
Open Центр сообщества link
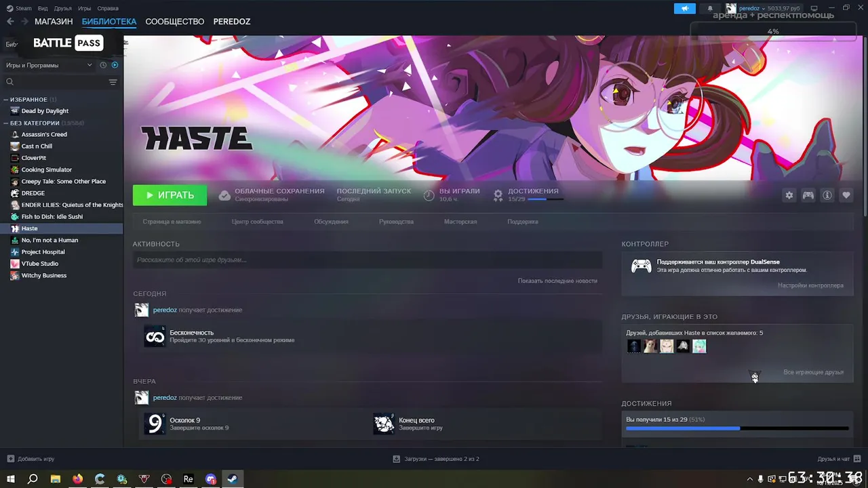(x=258, y=222)
